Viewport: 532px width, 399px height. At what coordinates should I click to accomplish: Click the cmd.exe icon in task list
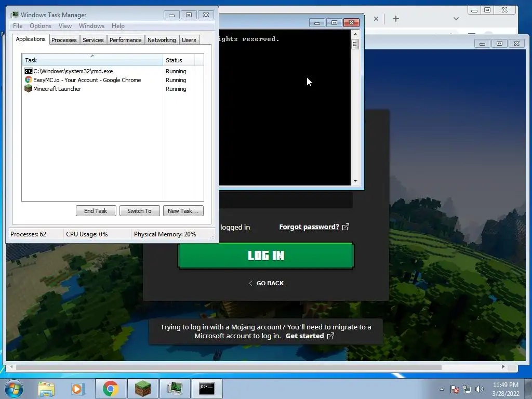click(x=28, y=71)
